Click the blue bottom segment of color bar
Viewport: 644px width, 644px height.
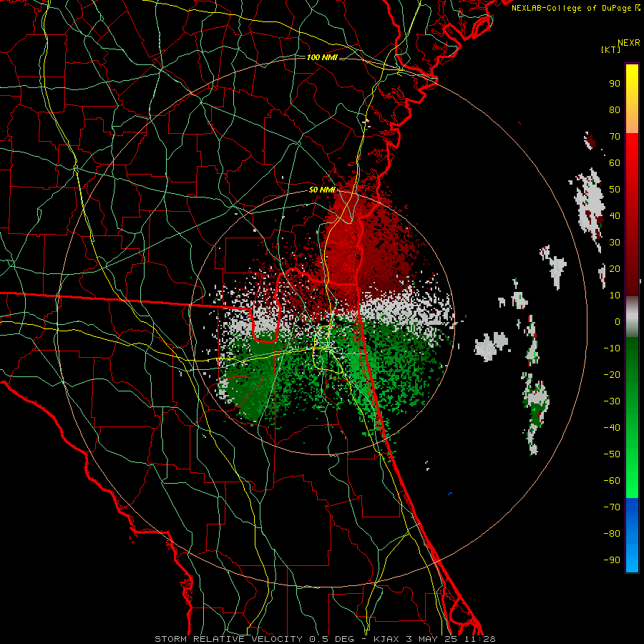(x=632, y=535)
